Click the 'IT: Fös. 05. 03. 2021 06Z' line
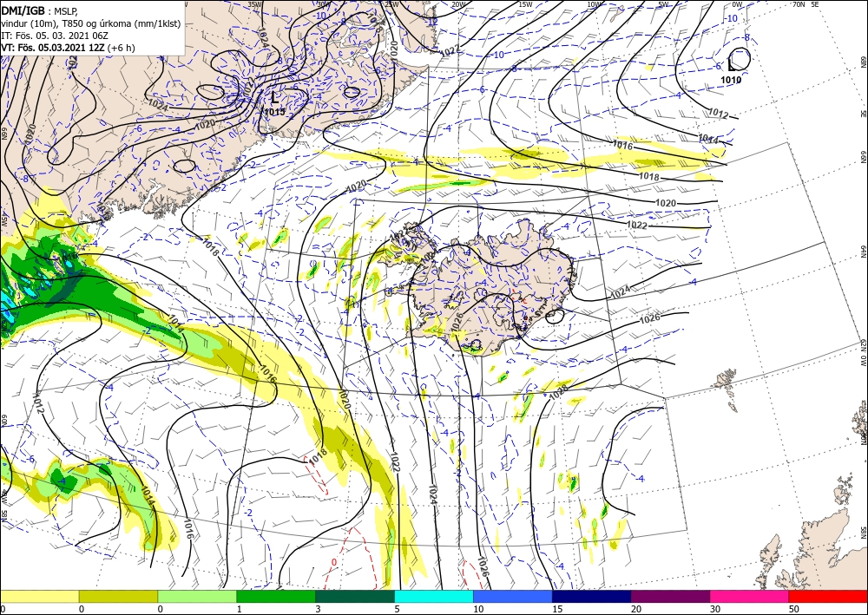 click(54, 36)
